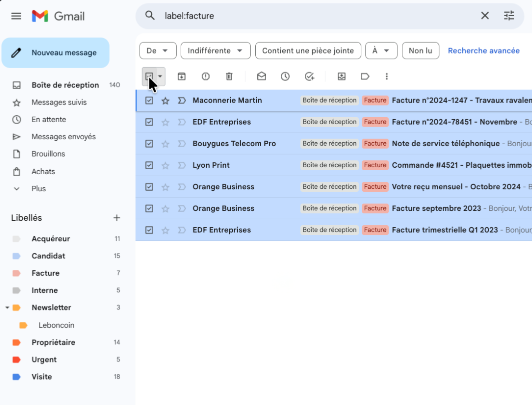Open the Recherche avancée link

click(483, 51)
